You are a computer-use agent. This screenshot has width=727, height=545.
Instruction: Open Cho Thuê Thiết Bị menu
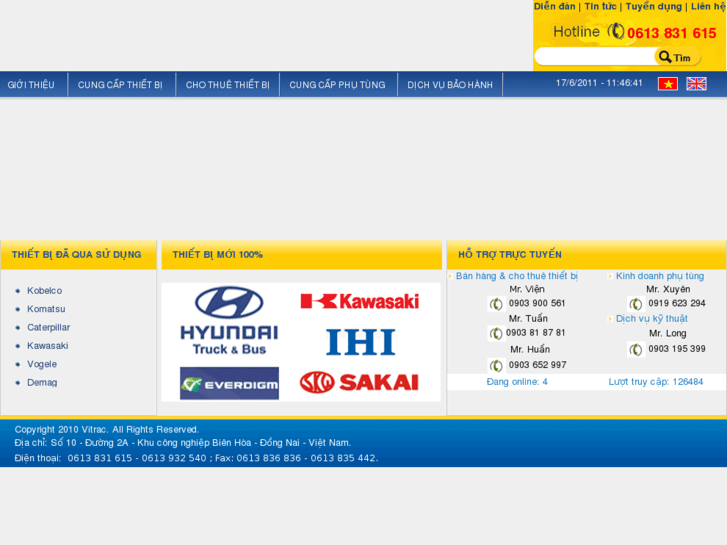[x=228, y=85]
